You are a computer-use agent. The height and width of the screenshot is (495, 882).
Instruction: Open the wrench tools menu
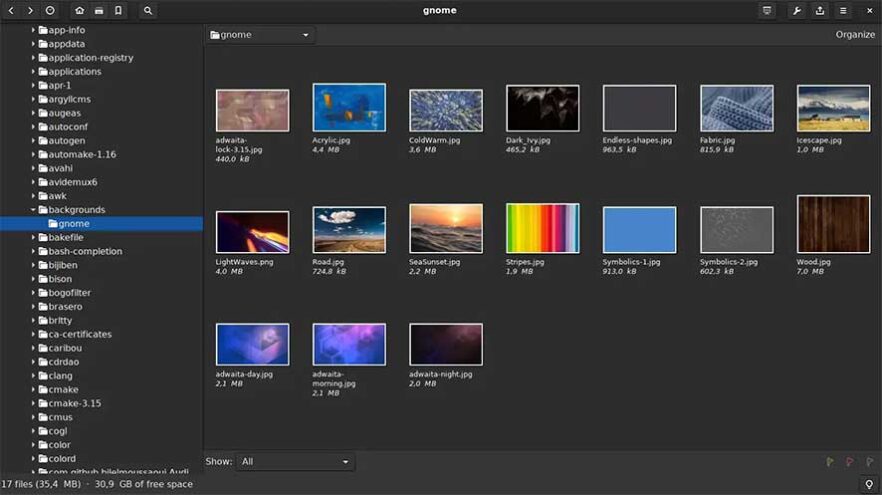coord(797,10)
